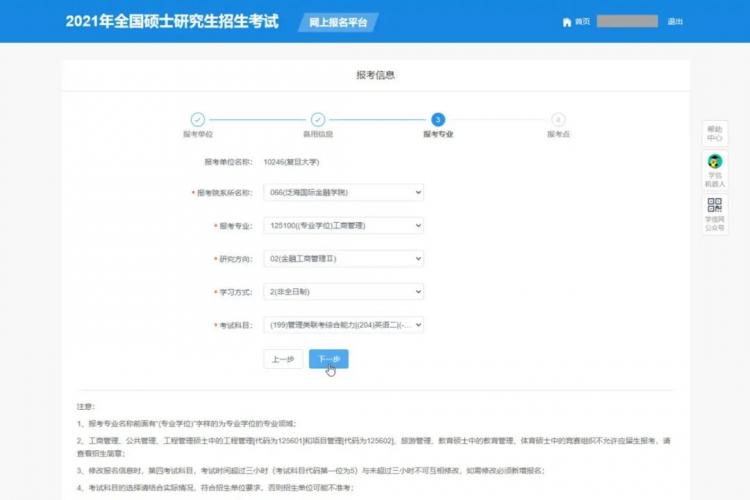
Task: Click the 网上报名平台 banner label
Action: (338, 22)
